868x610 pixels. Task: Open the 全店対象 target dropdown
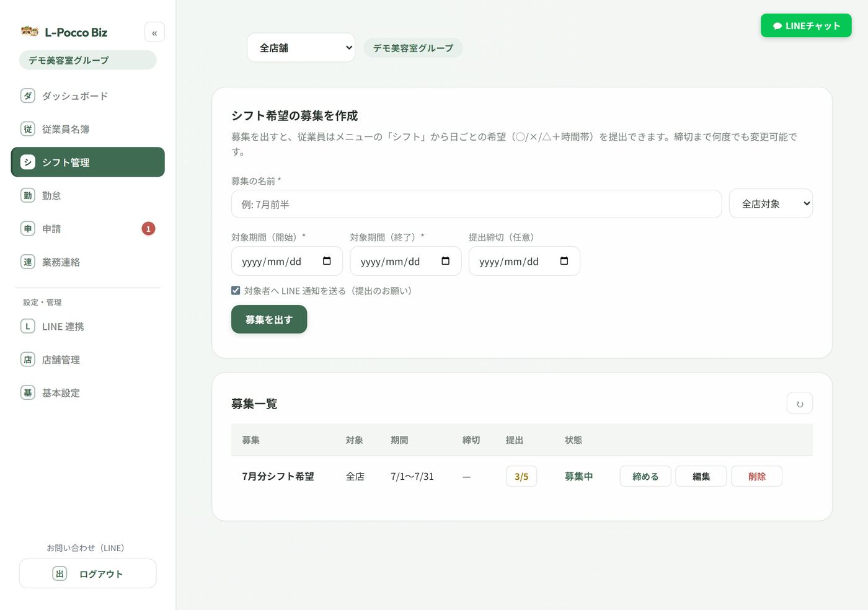pos(771,203)
